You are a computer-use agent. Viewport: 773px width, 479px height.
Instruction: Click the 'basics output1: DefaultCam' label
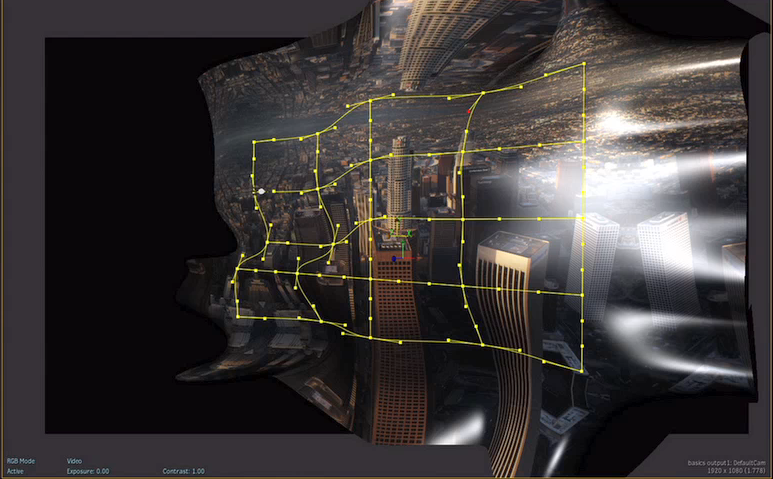pos(727,463)
